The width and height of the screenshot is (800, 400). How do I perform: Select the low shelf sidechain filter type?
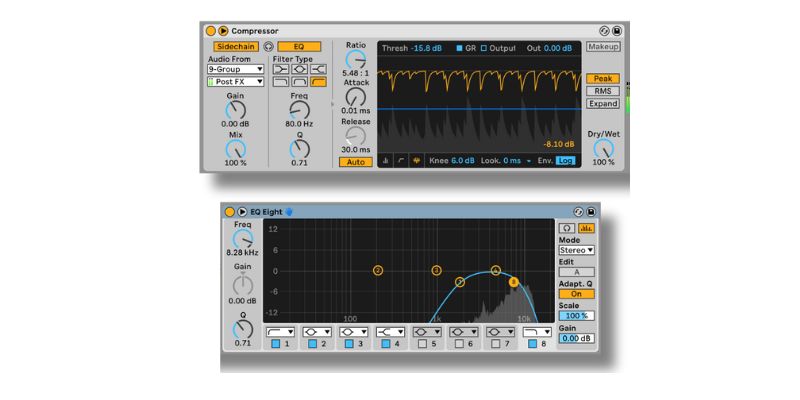click(x=281, y=69)
